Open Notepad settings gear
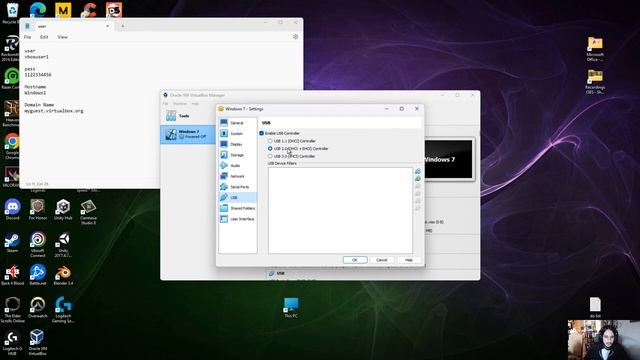640x360 pixels. pyautogui.click(x=296, y=37)
